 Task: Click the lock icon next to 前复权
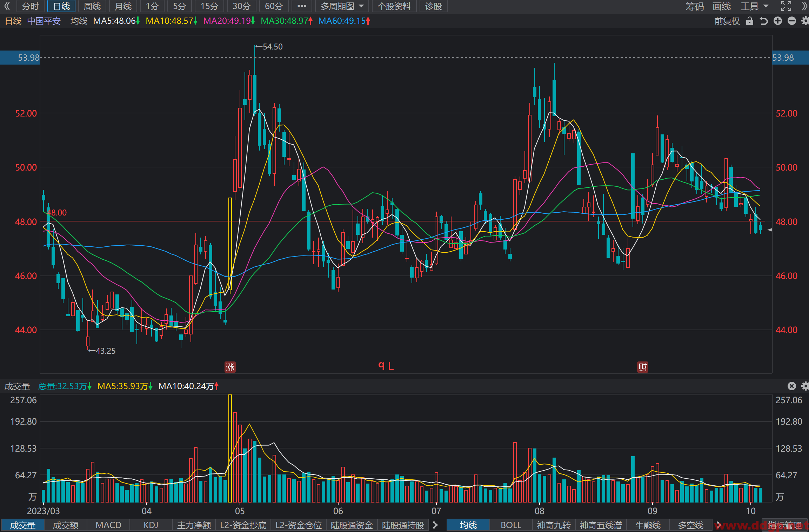coord(750,21)
